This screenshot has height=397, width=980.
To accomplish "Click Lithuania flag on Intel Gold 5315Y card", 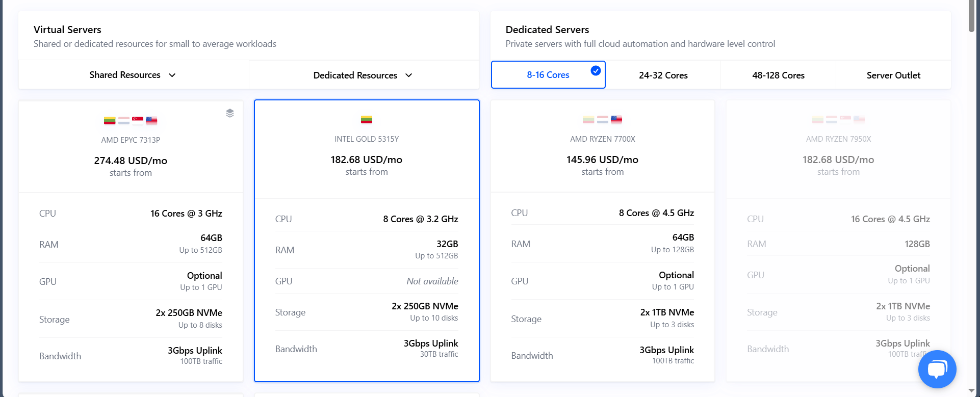I will click(x=367, y=120).
